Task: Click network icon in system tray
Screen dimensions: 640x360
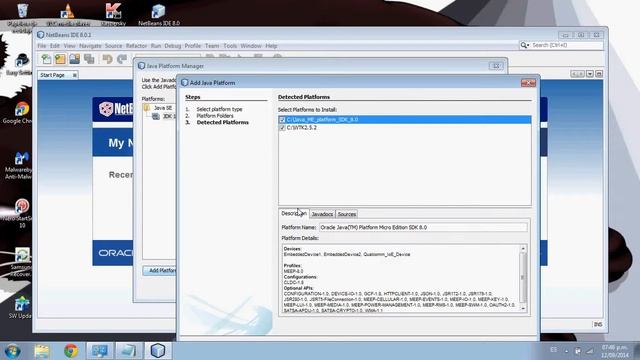Action: click(x=590, y=351)
